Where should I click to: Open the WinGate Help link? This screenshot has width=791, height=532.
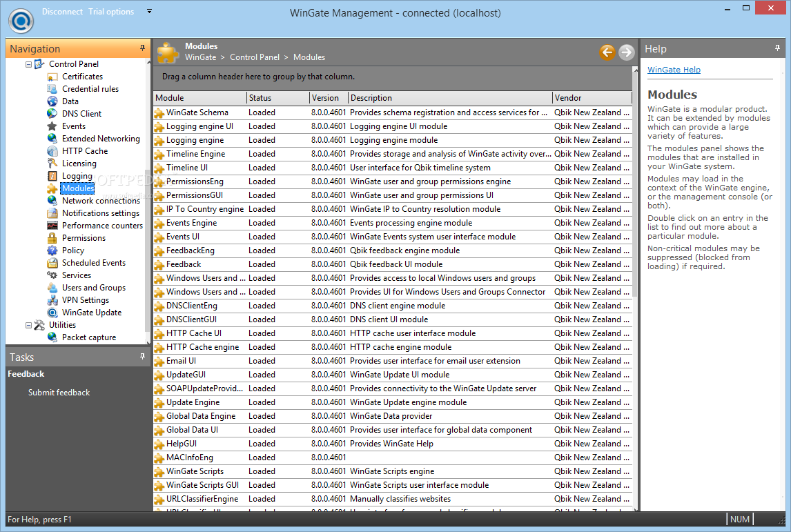(x=674, y=70)
